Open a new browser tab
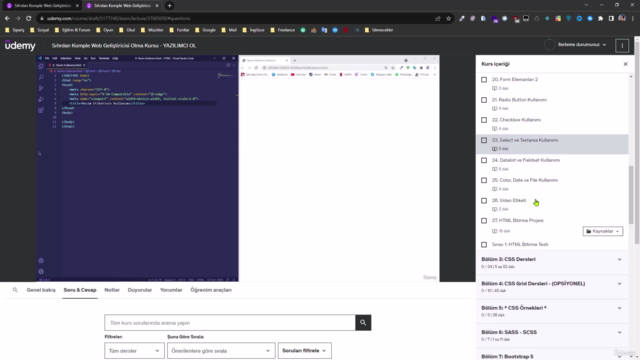 coord(169,6)
